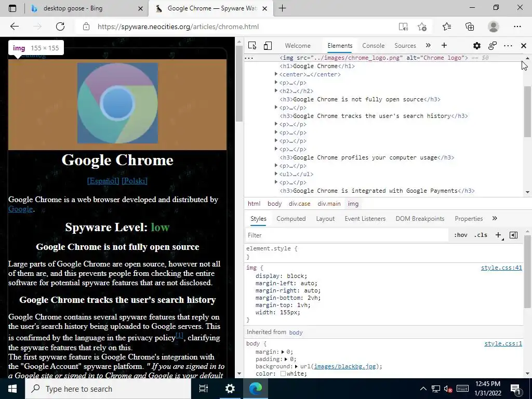Open the Español translation link
Image resolution: width=532 pixels, height=399 pixels.
(103, 181)
